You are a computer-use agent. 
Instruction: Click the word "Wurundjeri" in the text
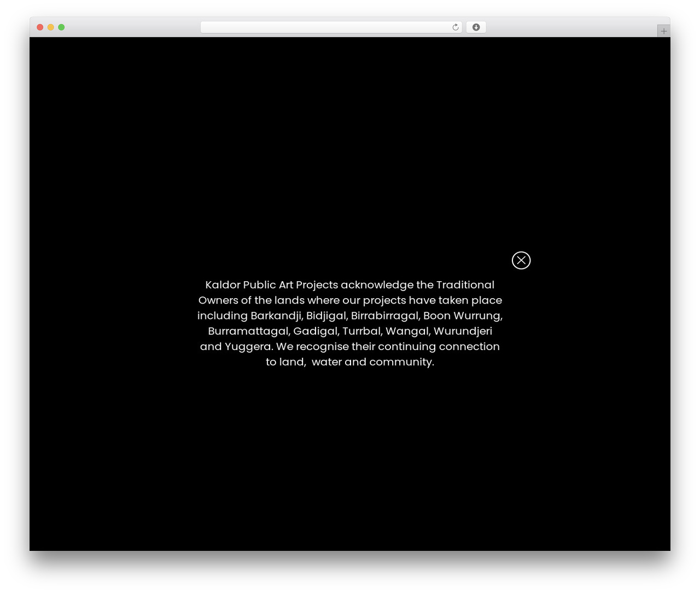(463, 331)
